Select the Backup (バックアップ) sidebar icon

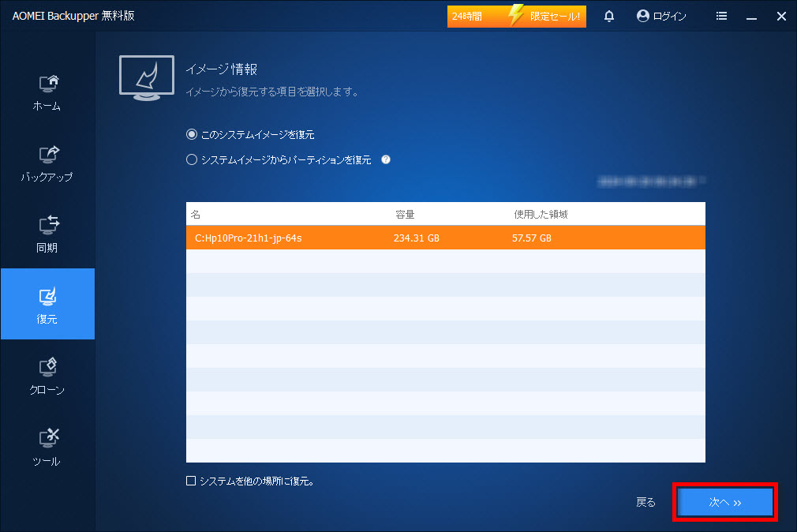coord(47,163)
